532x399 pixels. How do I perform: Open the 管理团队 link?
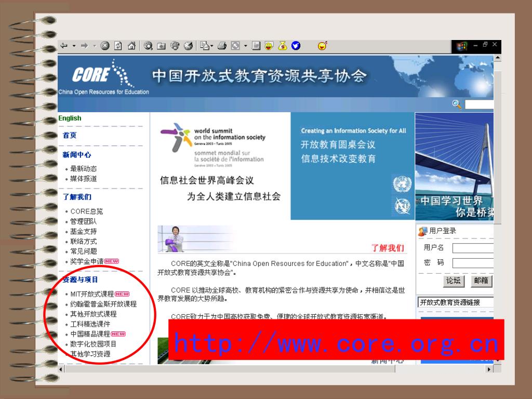pyautogui.click(x=84, y=221)
